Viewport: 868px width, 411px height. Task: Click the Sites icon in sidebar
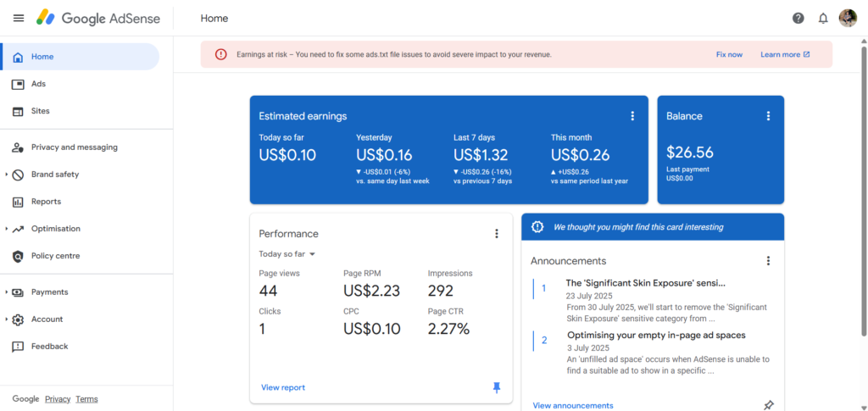tap(18, 111)
